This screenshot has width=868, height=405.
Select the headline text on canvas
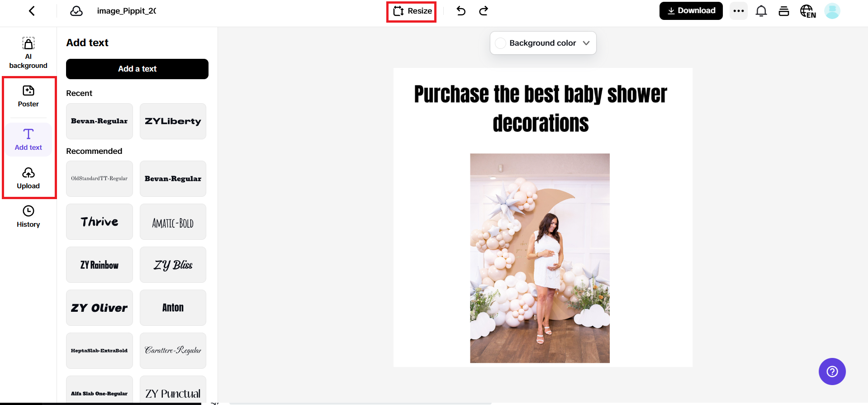click(541, 109)
